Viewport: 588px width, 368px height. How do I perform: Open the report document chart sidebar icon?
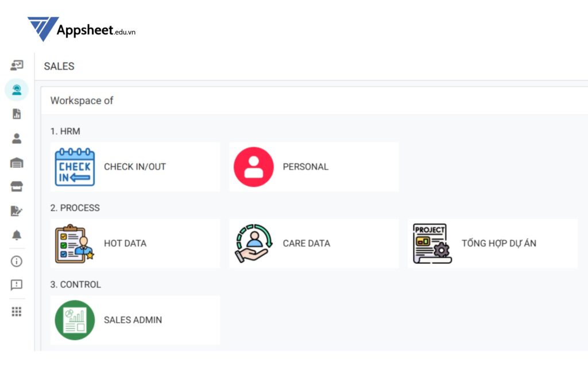pos(17,114)
